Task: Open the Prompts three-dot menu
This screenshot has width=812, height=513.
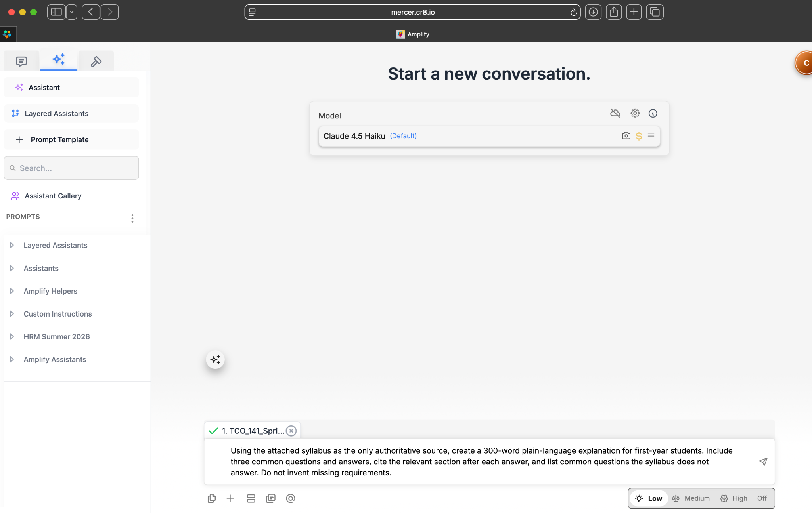Action: click(132, 218)
